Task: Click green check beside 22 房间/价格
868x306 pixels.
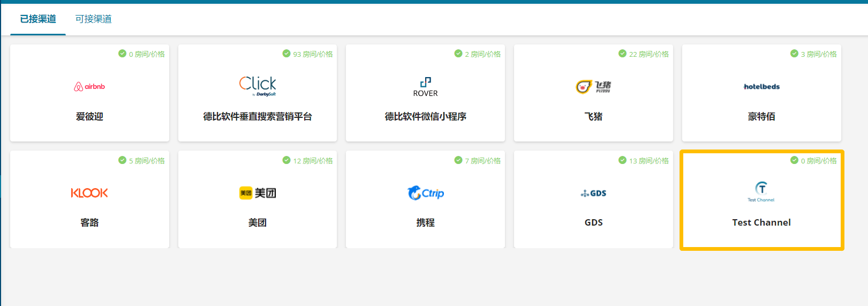Action: click(622, 54)
